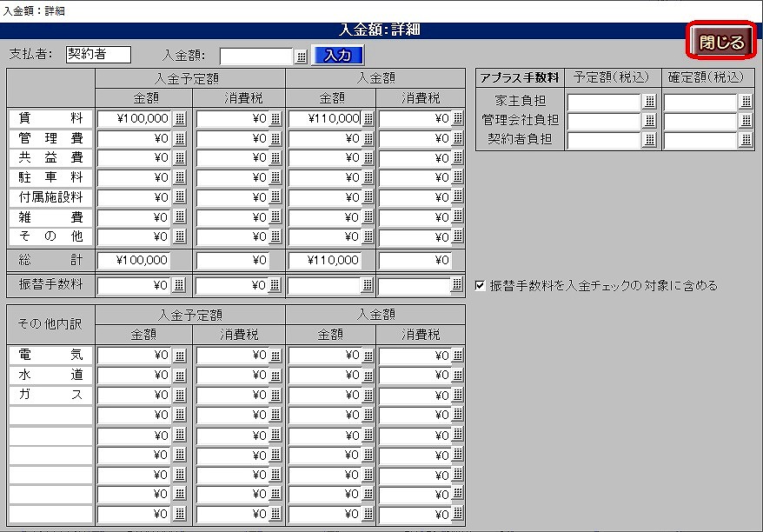Toggle 振替手数料を入金チェックの対象に含める checkbox
Screen dimensions: 763x532
pos(481,285)
